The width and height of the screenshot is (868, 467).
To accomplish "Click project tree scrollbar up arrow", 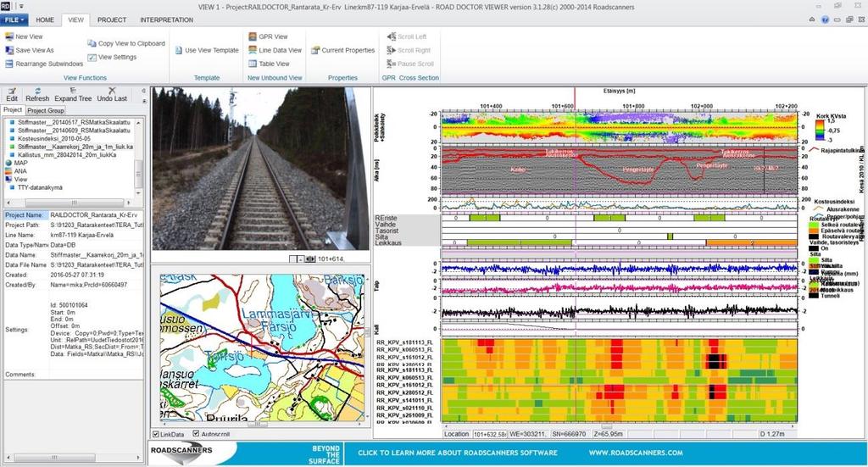I will (x=138, y=122).
